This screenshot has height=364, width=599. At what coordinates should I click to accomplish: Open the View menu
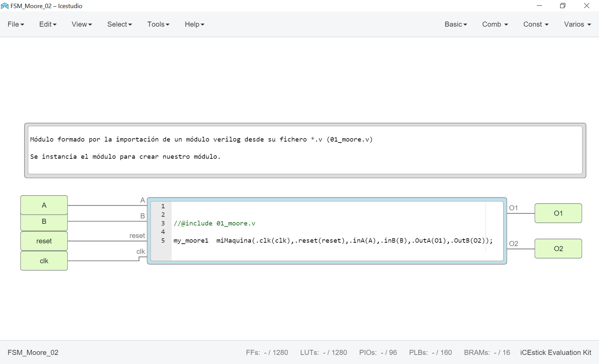(82, 24)
